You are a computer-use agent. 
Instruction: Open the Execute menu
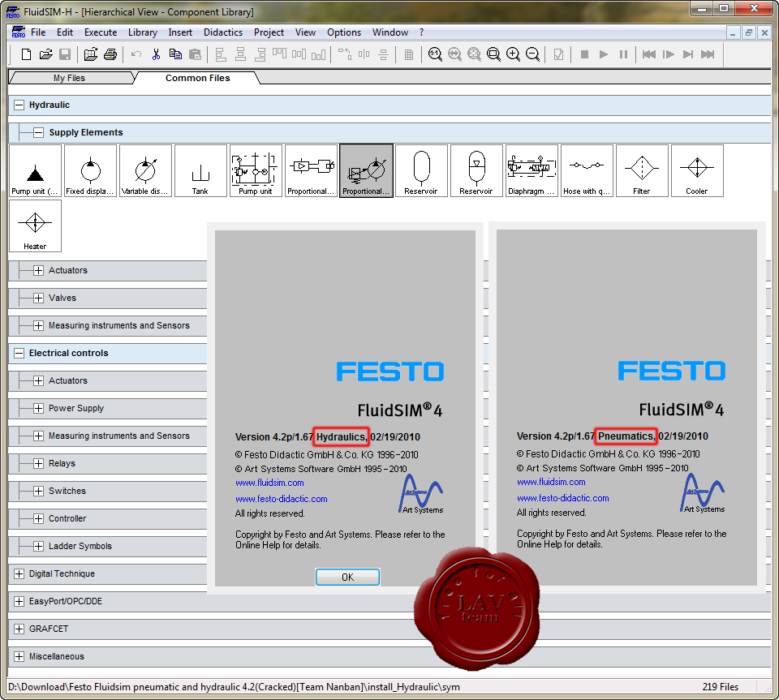tap(101, 32)
